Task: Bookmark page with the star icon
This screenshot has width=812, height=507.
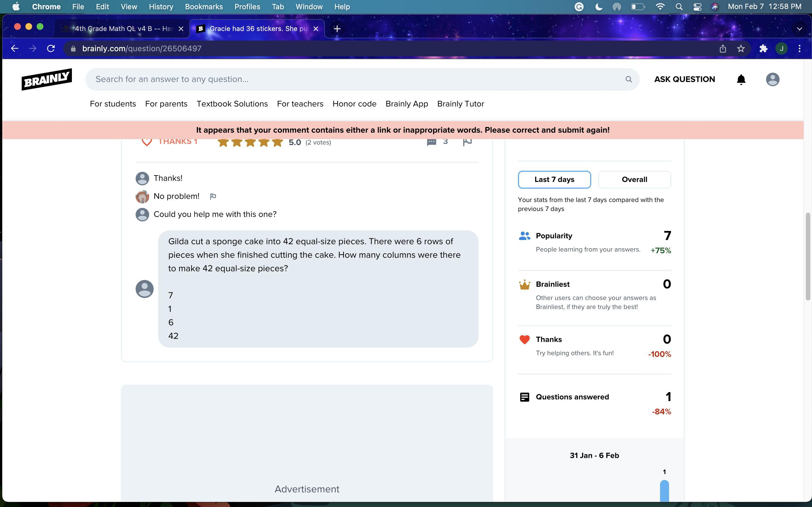Action: click(x=741, y=49)
